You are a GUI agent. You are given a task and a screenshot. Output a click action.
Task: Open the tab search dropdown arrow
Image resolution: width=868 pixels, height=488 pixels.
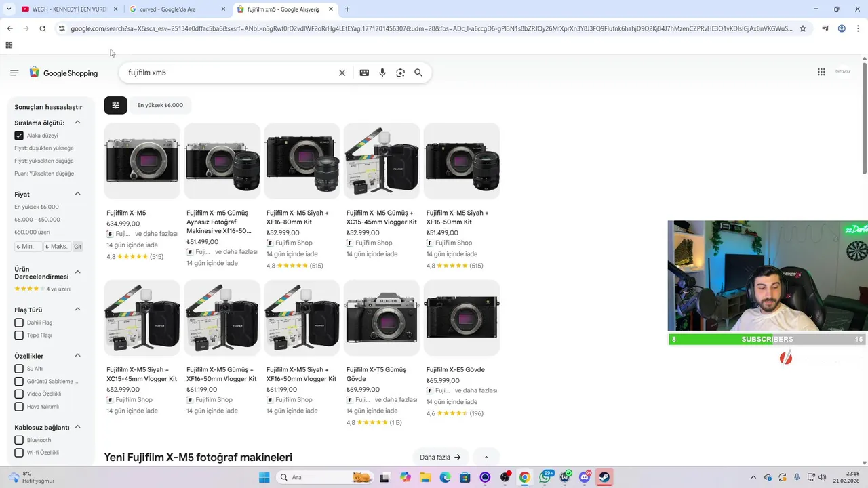(x=9, y=9)
